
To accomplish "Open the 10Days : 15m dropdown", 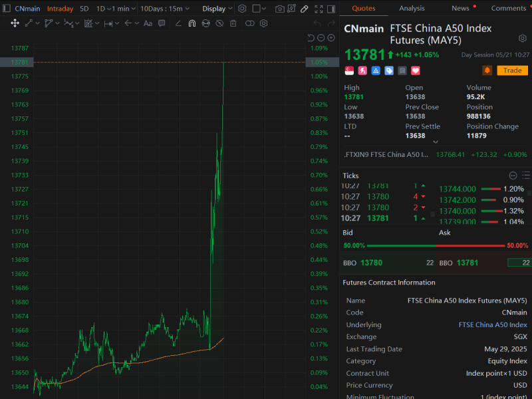I will [165, 9].
